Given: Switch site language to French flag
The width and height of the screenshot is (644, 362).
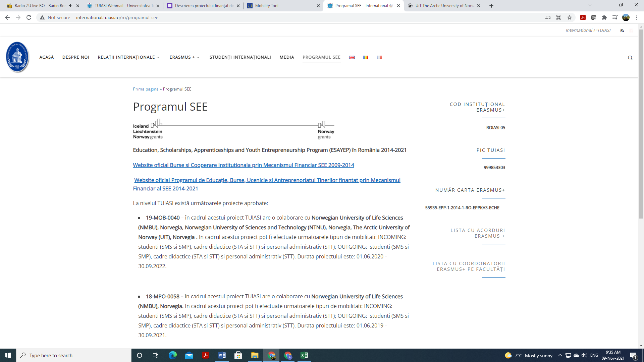Looking at the screenshot, I should coord(379,58).
